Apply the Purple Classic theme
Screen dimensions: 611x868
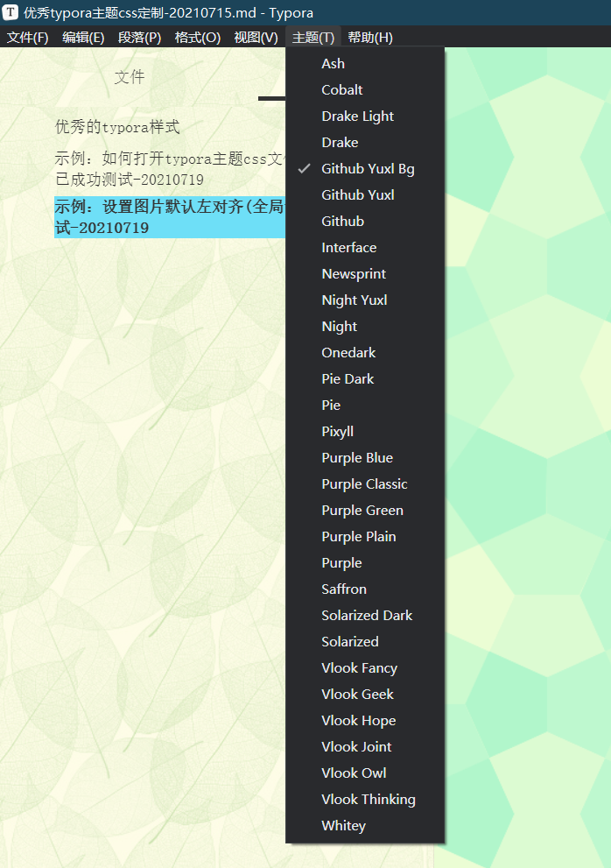[x=365, y=484]
